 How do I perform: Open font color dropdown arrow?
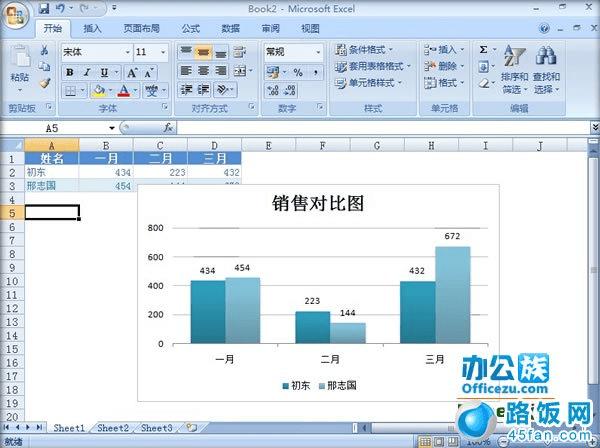[x=135, y=91]
